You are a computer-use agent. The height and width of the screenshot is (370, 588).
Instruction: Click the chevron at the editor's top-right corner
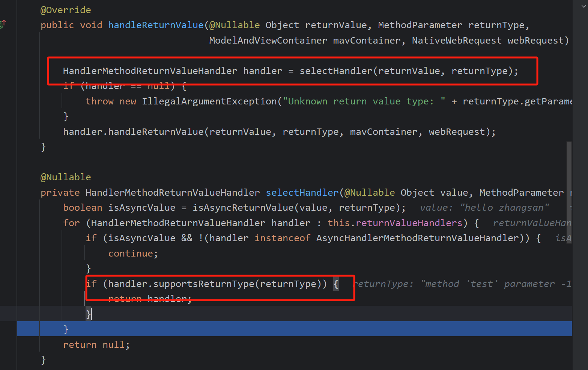(584, 6)
